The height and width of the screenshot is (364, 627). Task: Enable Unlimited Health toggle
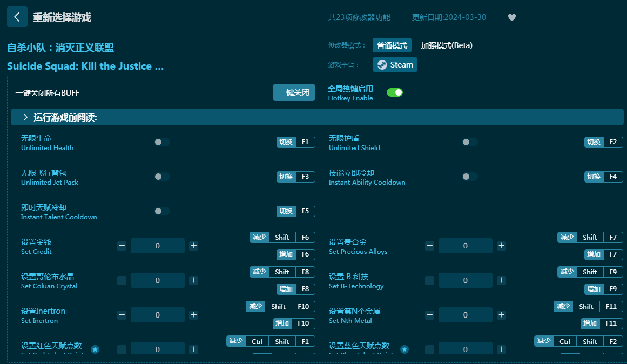tap(162, 142)
